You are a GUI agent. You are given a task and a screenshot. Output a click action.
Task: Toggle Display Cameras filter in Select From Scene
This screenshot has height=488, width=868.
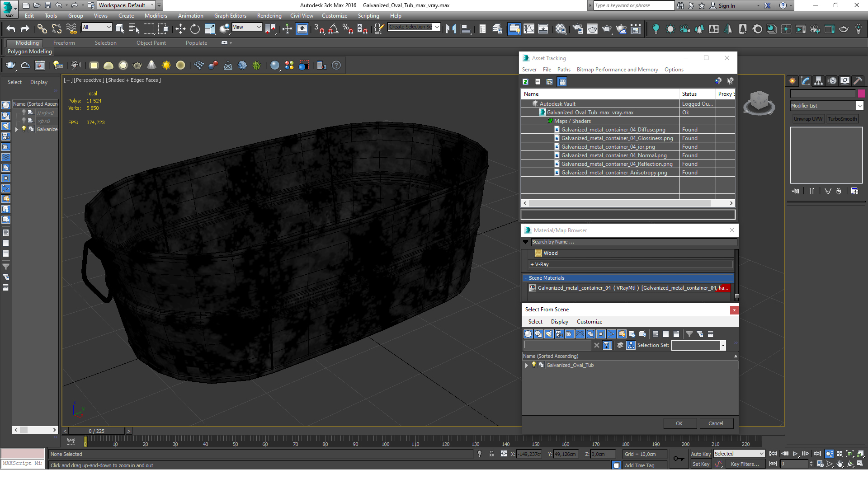[x=559, y=334]
